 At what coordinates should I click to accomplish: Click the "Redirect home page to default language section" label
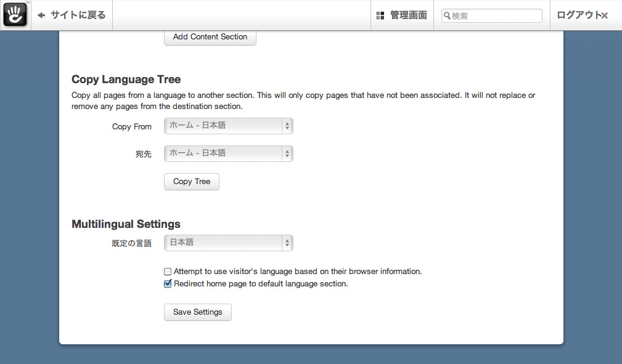(x=261, y=284)
